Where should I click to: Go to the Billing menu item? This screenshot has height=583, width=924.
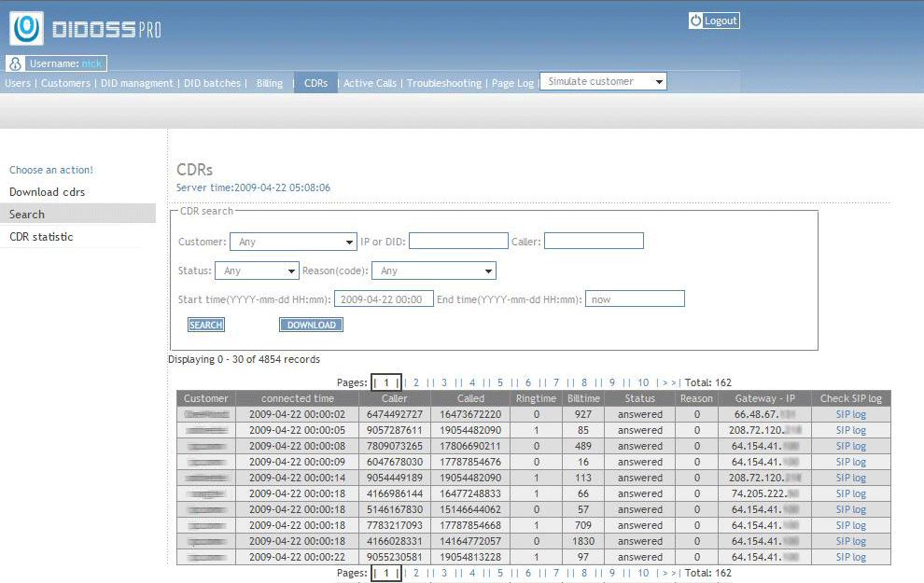270,83
